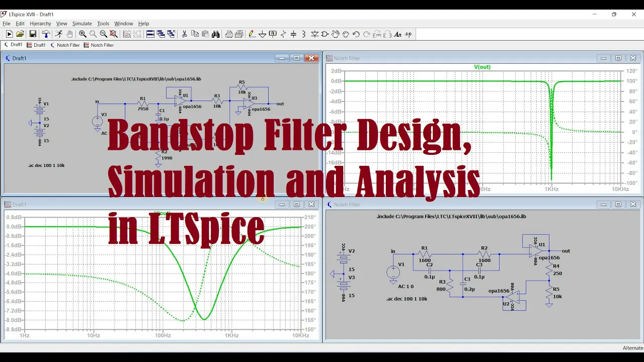
Task: Place a Capacitor component
Action: point(294,34)
